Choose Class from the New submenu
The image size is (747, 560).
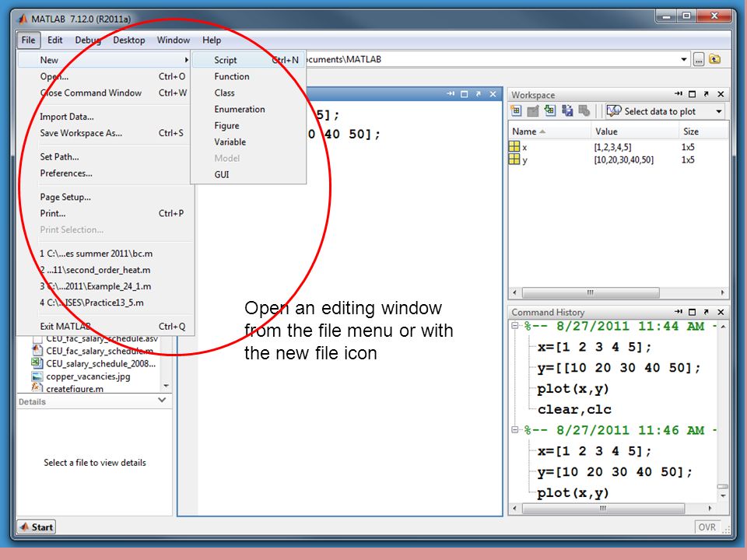point(248,93)
